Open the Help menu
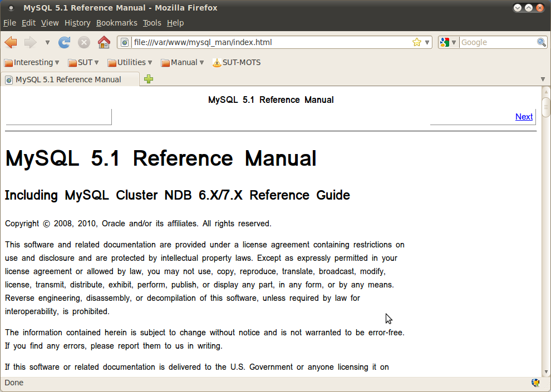Viewport: 551px width, 392px height. [x=175, y=23]
